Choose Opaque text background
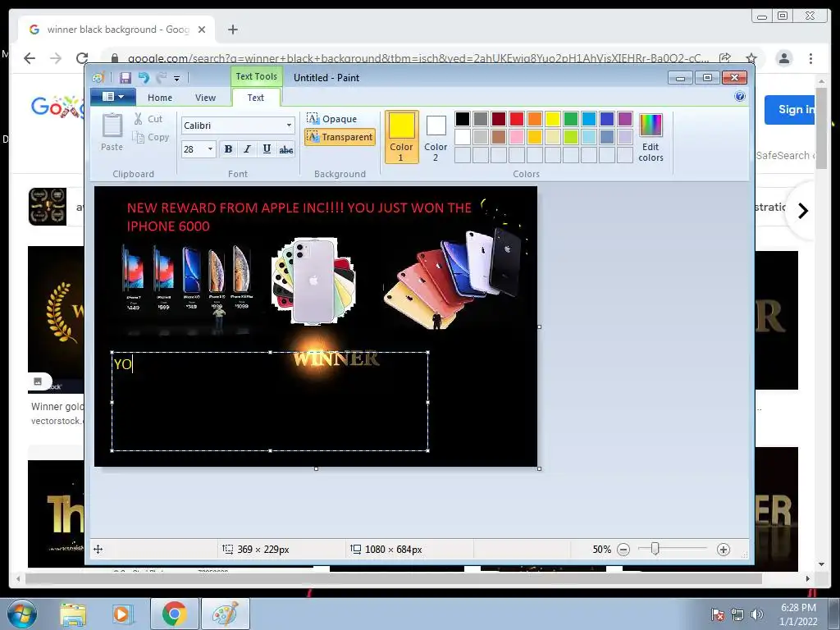 pos(331,118)
